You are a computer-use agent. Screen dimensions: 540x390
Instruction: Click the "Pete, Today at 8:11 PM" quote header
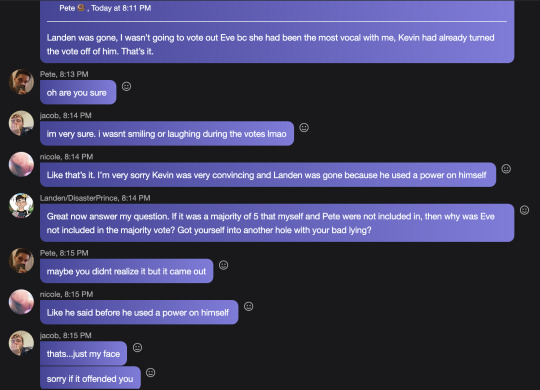click(x=105, y=8)
